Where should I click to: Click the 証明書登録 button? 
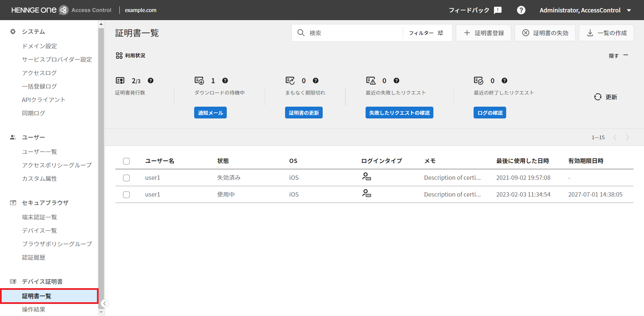(483, 33)
